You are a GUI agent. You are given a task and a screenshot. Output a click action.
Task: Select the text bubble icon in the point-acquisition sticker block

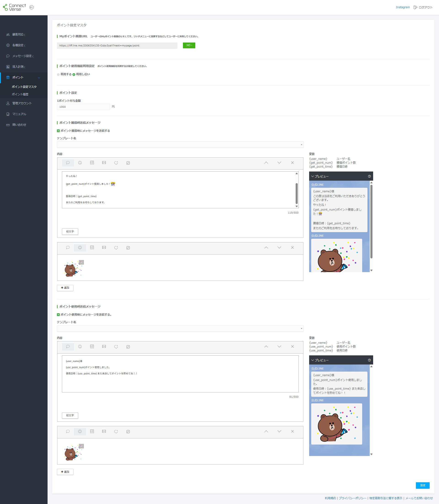click(x=68, y=248)
